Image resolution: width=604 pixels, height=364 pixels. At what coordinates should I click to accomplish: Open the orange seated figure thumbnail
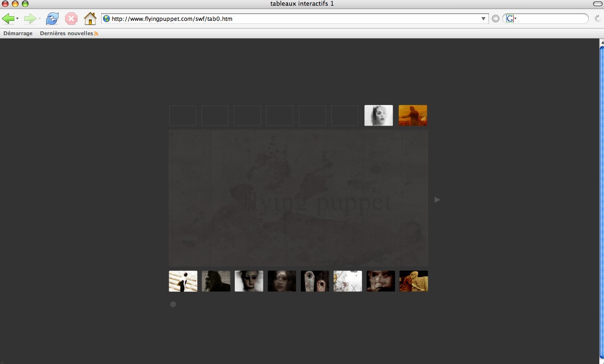tap(413, 281)
